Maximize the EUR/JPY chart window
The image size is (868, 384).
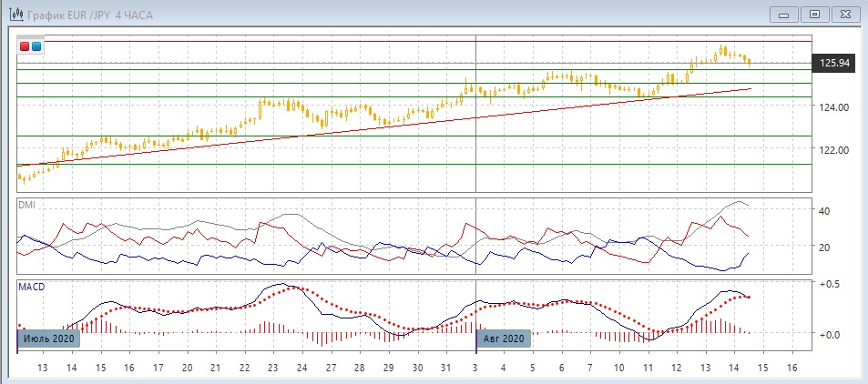pyautogui.click(x=815, y=14)
